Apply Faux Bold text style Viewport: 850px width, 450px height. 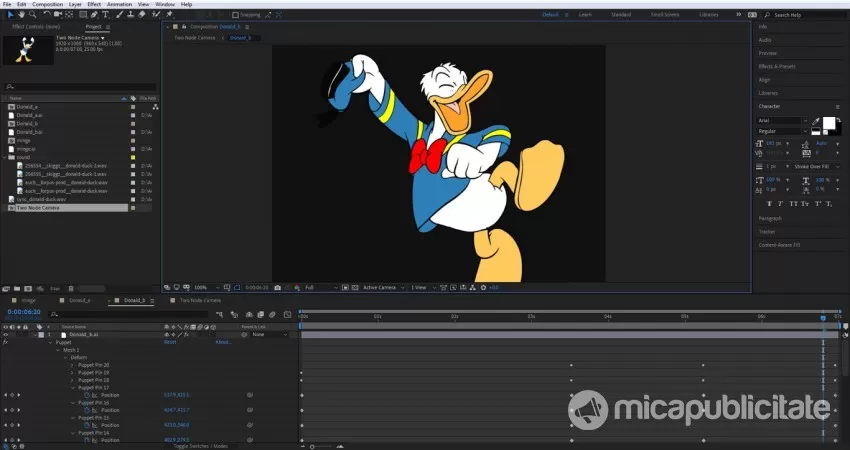769,203
